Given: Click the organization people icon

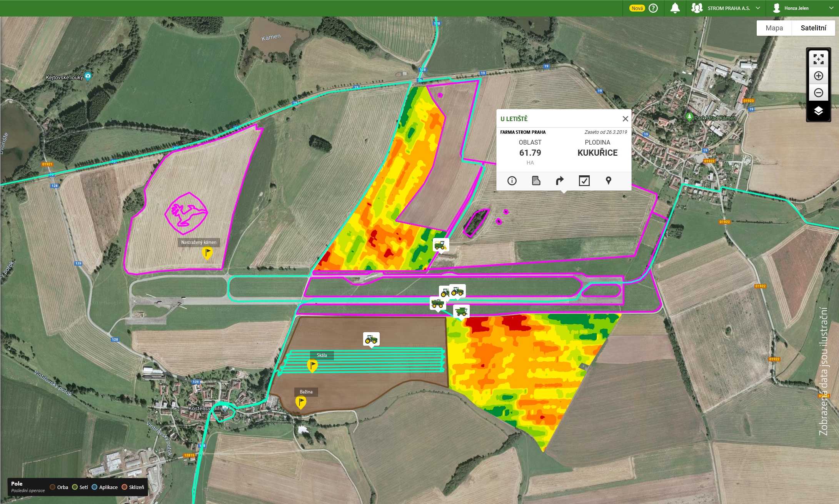Looking at the screenshot, I should (x=697, y=8).
